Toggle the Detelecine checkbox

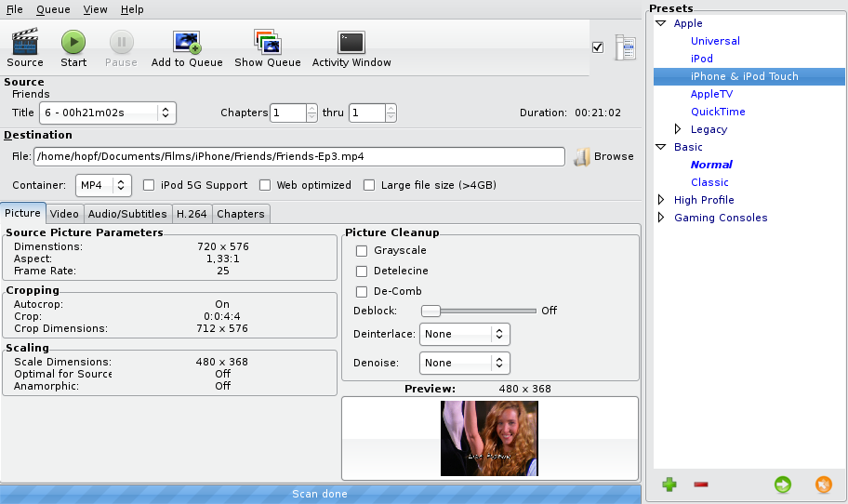point(362,271)
